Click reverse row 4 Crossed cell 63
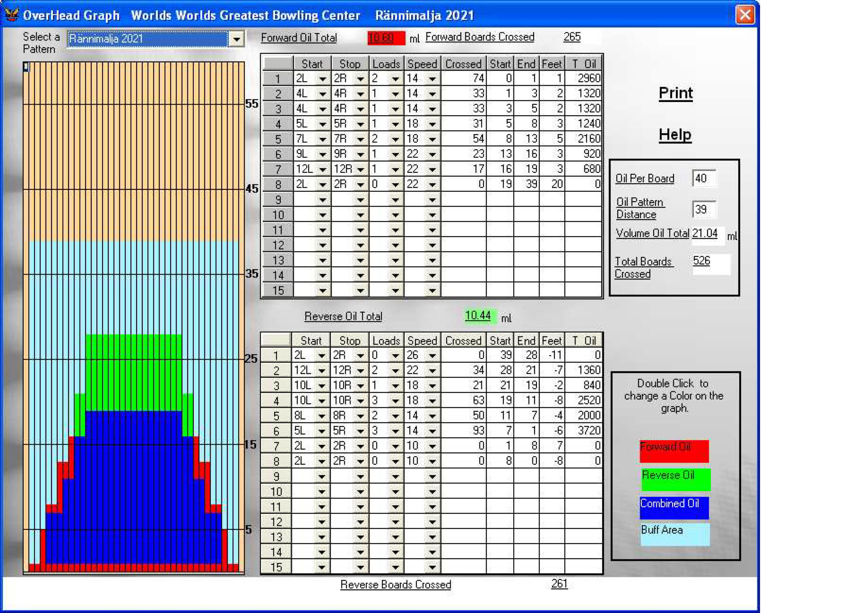The height and width of the screenshot is (613, 868). coord(463,401)
